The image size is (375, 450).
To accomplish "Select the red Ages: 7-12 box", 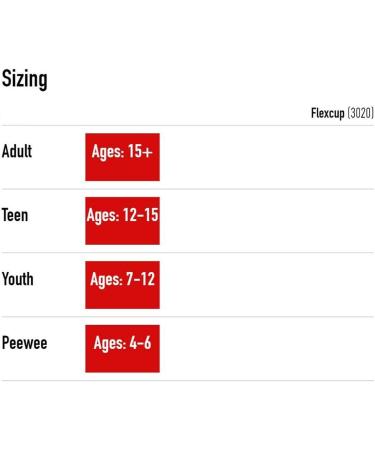I will (x=122, y=285).
